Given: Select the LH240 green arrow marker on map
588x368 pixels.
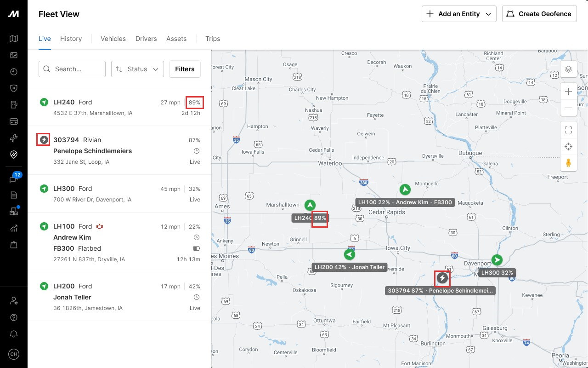Looking at the screenshot, I should point(310,205).
